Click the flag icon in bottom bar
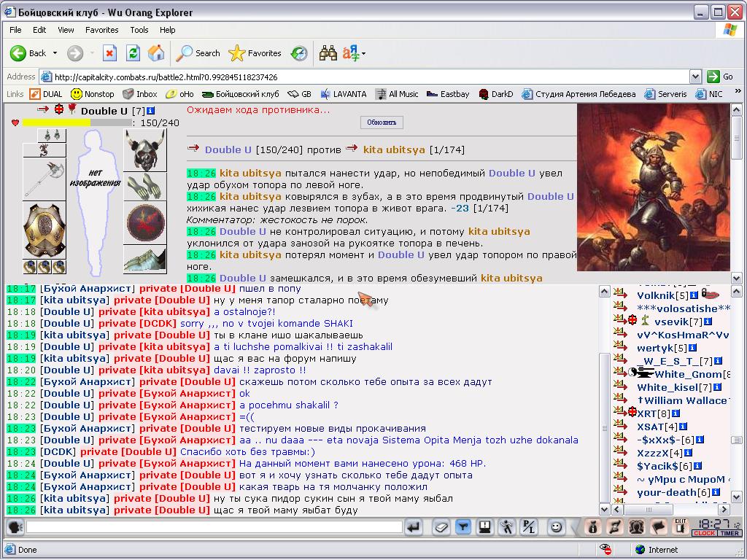This screenshot has height=560, width=747. coord(659,527)
